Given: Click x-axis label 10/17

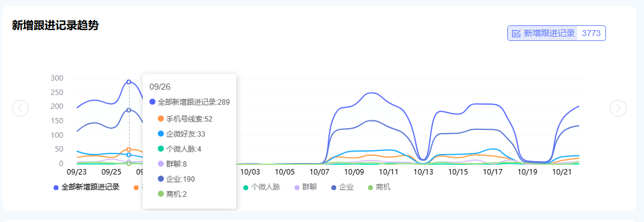Looking at the screenshot, I should [493, 172].
